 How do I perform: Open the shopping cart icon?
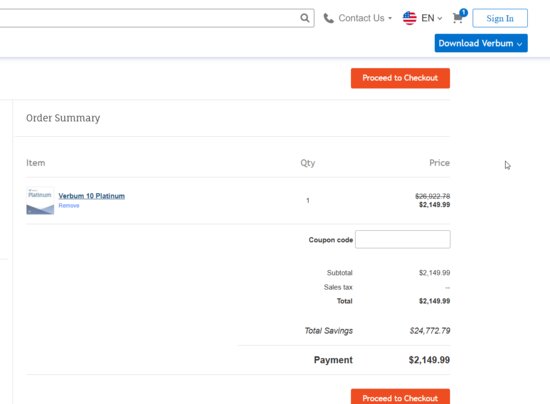457,18
